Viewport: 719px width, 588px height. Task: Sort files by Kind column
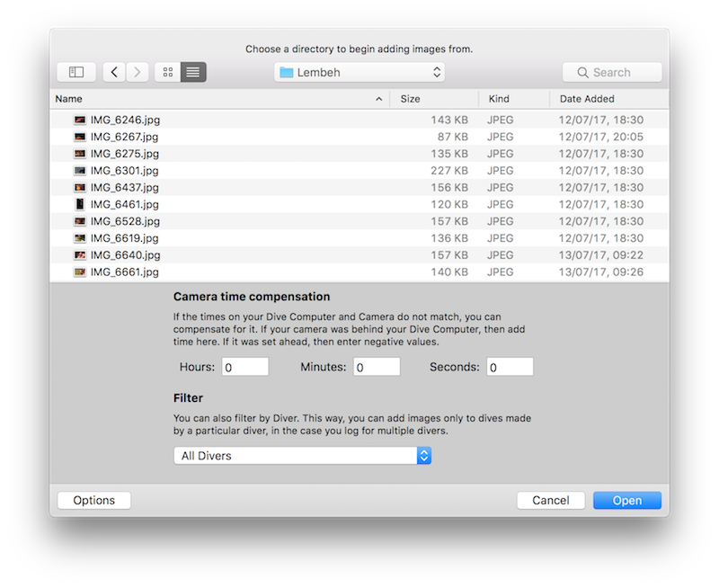[499, 99]
